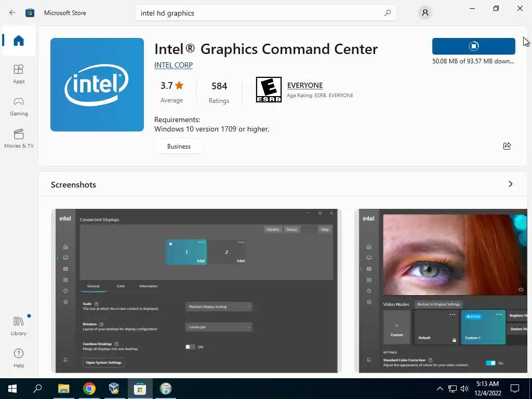
Task: Open the Home section in sidebar
Action: click(19, 41)
